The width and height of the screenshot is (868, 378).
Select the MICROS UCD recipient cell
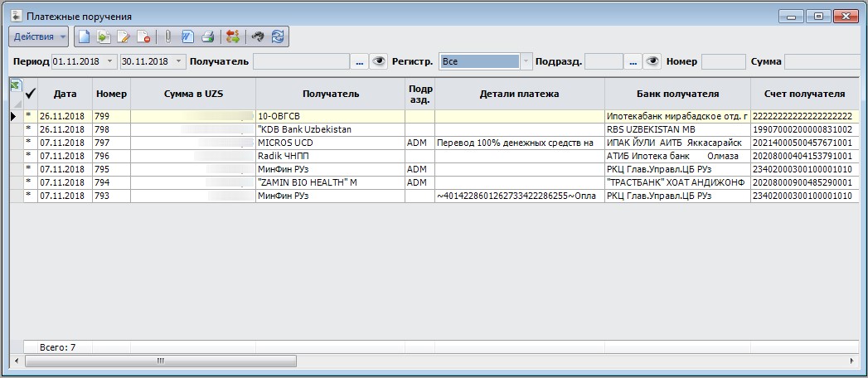[x=331, y=143]
